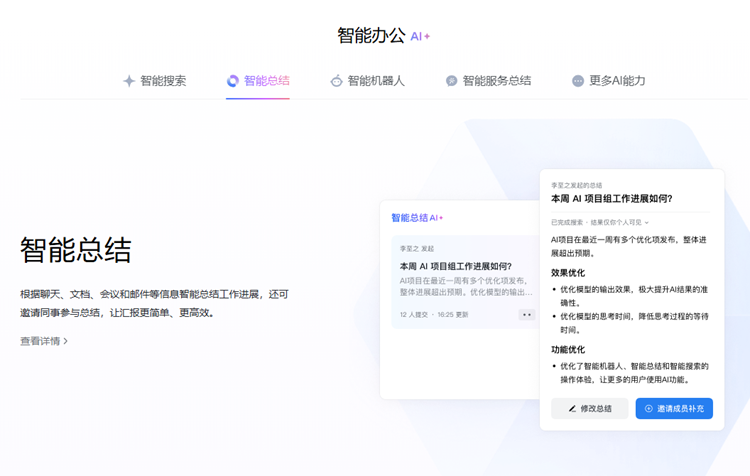Expand the 结果仅你个人可见 visibility dropdown
The height and width of the screenshot is (476, 750).
pos(647,223)
